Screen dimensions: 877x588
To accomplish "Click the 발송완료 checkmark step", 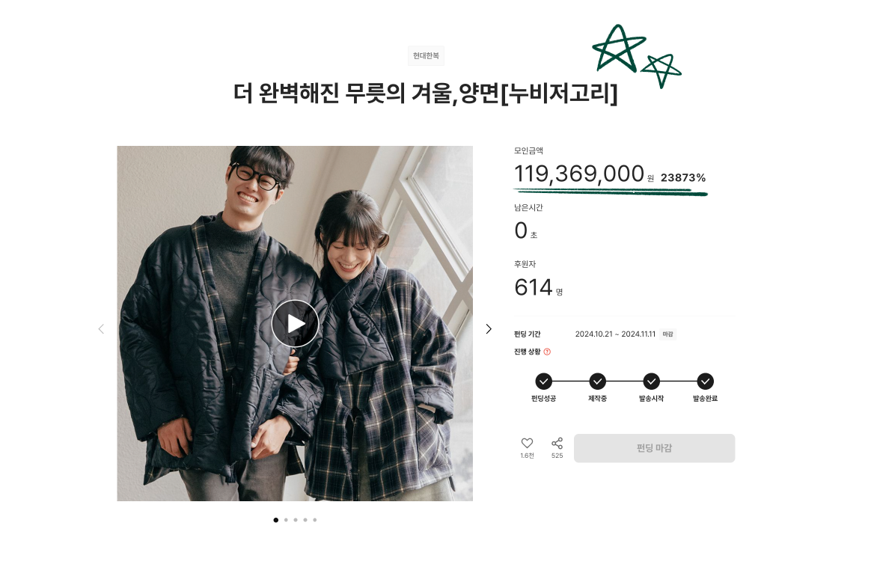I will (706, 382).
